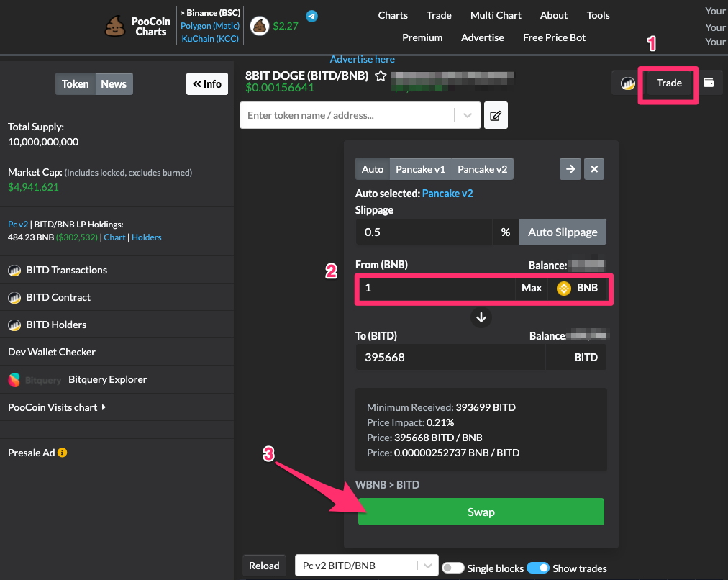Click the Bitquery logo icon
Viewport: 728px width, 580px height.
click(x=14, y=380)
